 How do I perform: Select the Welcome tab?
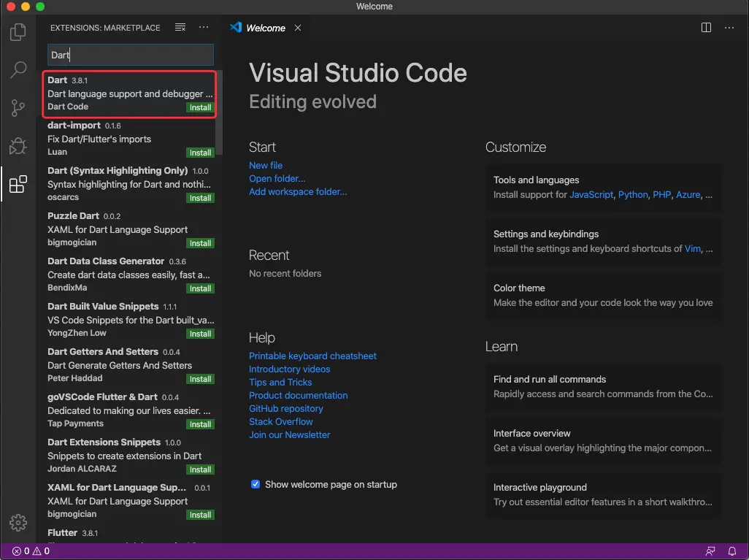(x=266, y=28)
